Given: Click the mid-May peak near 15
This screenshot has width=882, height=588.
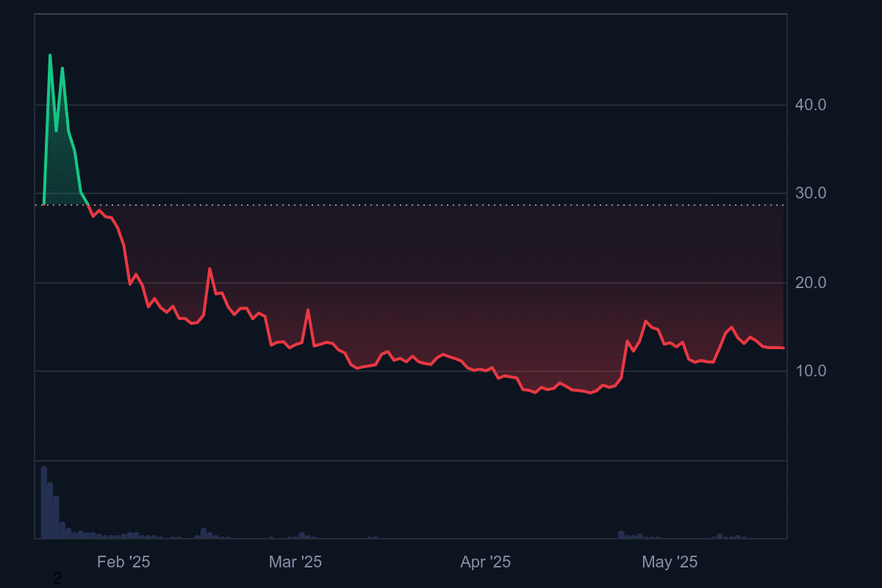Looking at the screenshot, I should (731, 327).
